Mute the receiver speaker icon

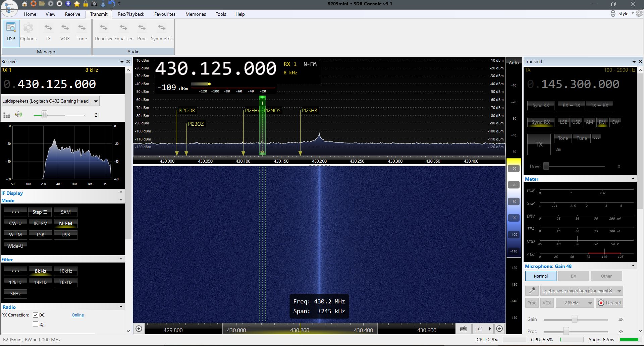18,115
